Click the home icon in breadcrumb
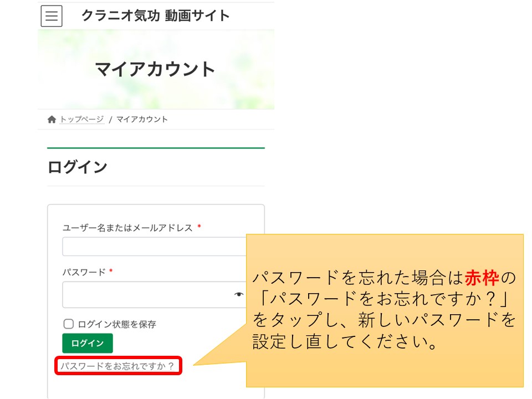Viewport: 532px width, 399px height. pos(52,120)
